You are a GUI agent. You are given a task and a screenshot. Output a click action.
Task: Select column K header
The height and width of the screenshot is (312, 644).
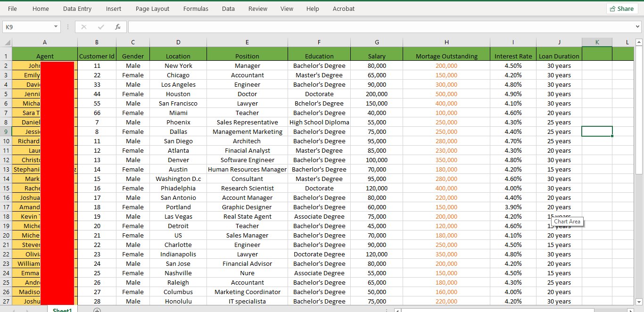tap(597, 42)
